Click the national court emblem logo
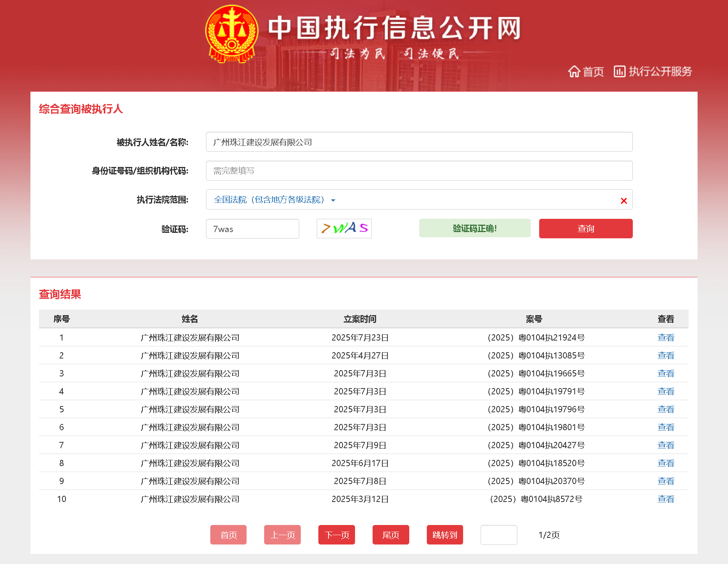Image resolution: width=728 pixels, height=564 pixels. click(232, 34)
